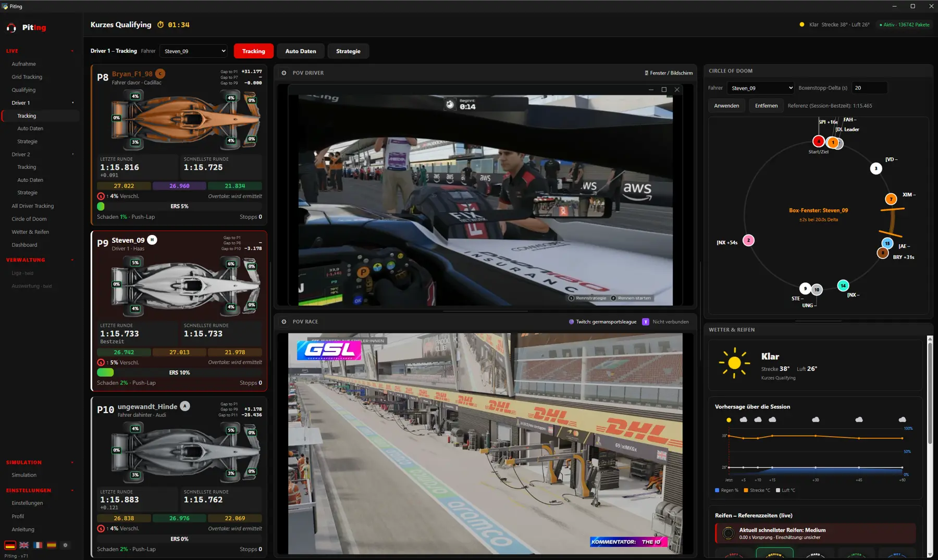The height and width of the screenshot is (560, 938).
Task: Open POV DRIVER panel settings gear
Action: coord(284,73)
